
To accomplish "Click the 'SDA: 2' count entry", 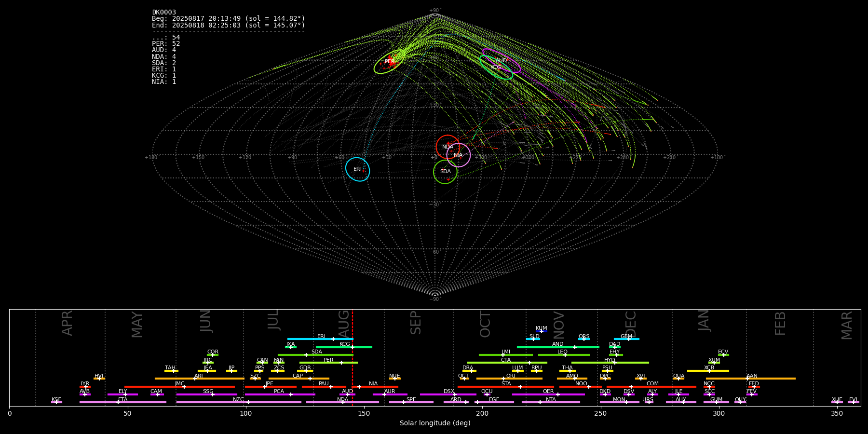I will click(x=164, y=63).
